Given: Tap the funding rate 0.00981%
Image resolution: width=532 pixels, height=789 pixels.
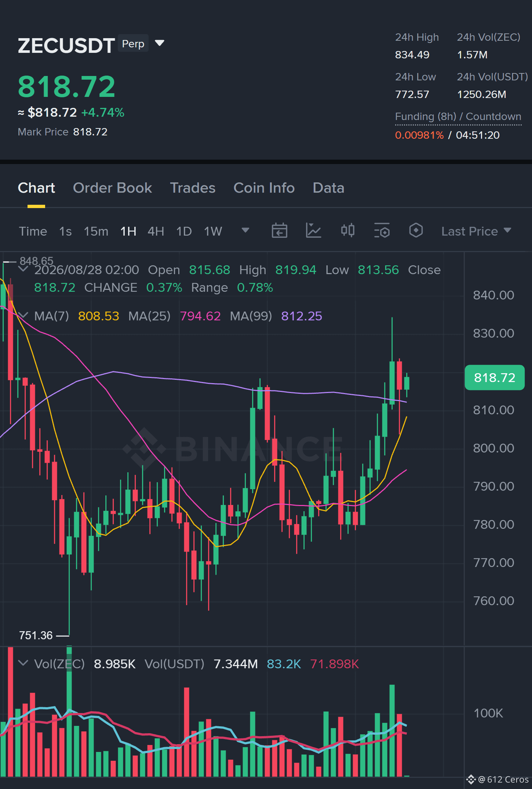Looking at the screenshot, I should [x=419, y=135].
